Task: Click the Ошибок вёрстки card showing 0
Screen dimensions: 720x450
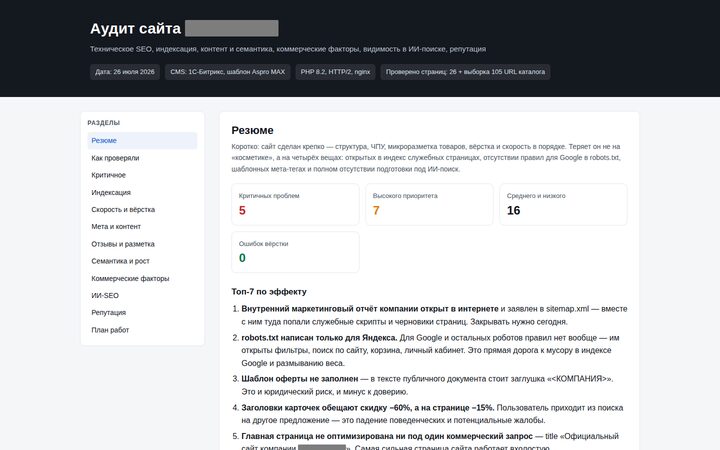Action: [295, 252]
